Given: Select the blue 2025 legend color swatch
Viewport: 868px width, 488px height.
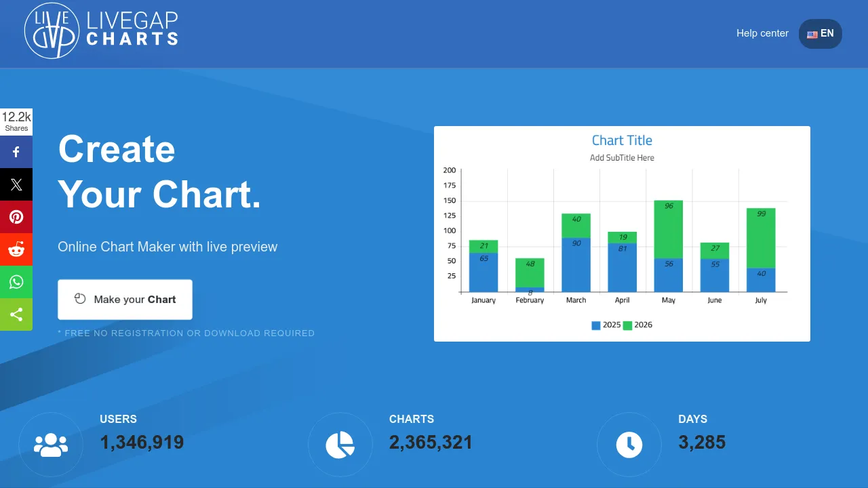Looking at the screenshot, I should pos(595,325).
